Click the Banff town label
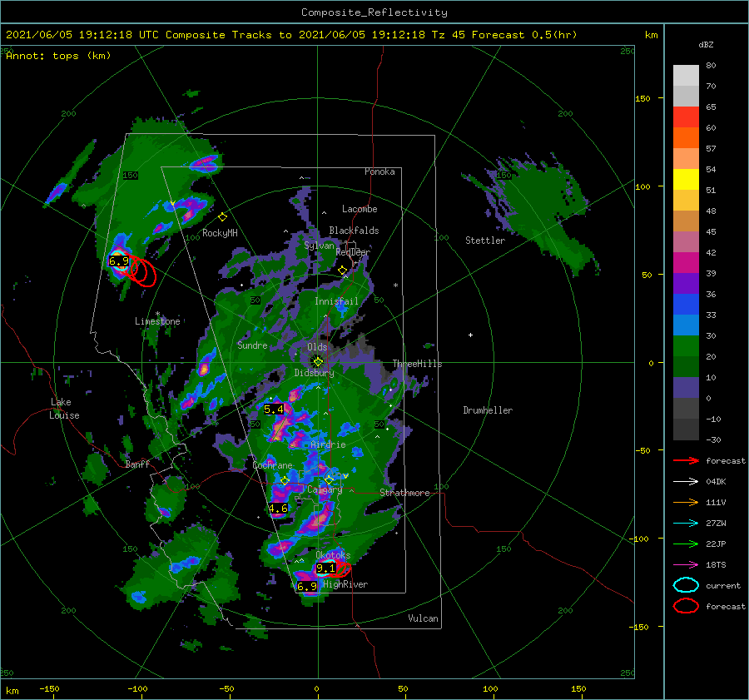 [x=137, y=464]
